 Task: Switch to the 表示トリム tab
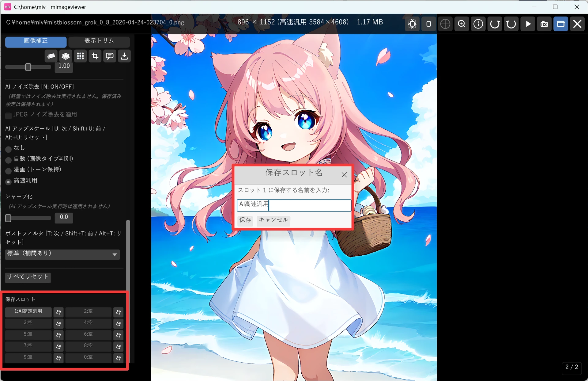pyautogui.click(x=99, y=41)
